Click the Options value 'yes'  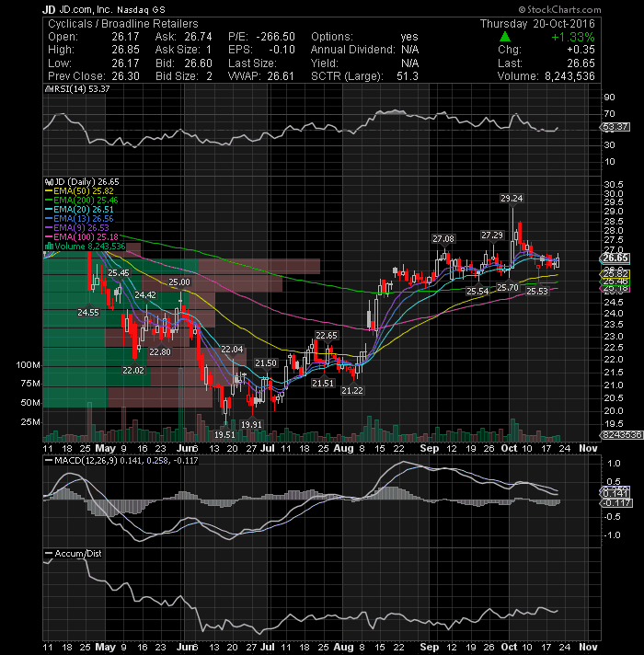[x=409, y=37]
